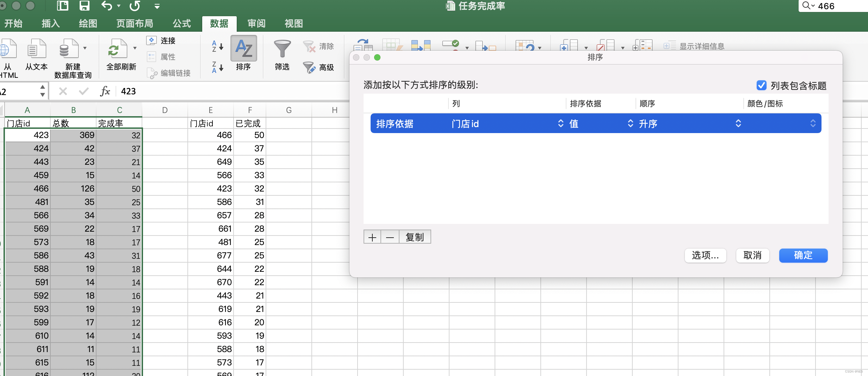This screenshot has width=868, height=376.
Task: Switch to the 页面布局 tab
Action: tap(135, 23)
